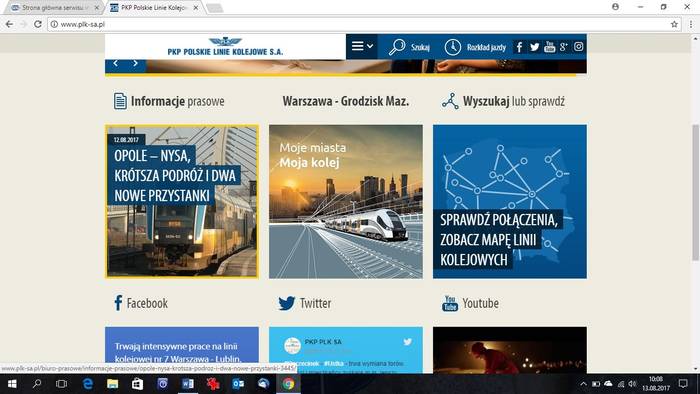
Task: Click the address bar URL field
Action: (357, 24)
